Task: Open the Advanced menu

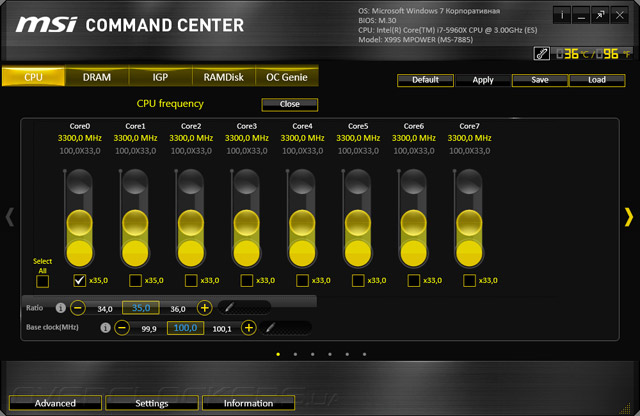Action: [55, 403]
